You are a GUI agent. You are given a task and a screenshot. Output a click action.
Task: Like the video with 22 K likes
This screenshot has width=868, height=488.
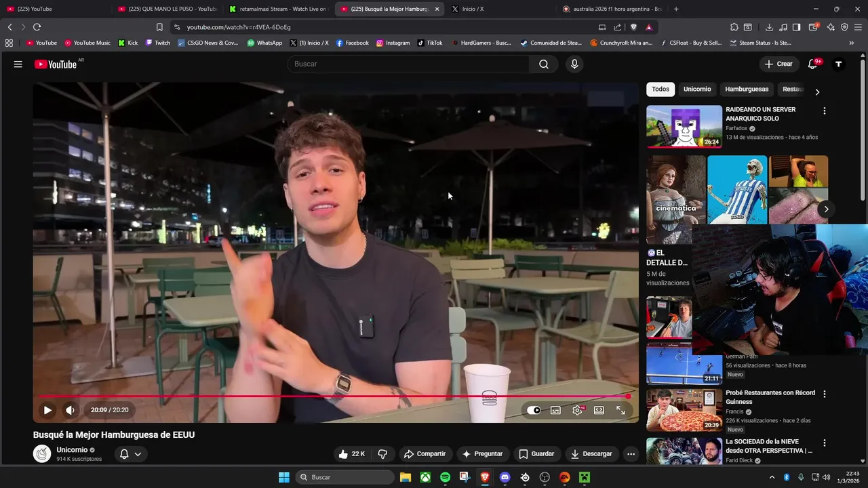click(352, 454)
